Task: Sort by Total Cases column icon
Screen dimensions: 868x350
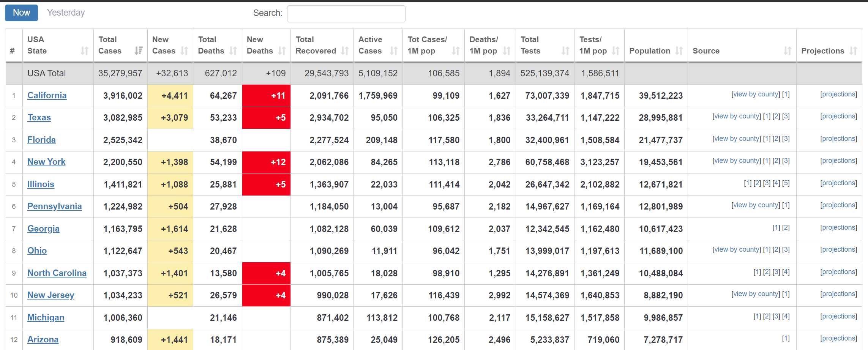Action: pyautogui.click(x=139, y=51)
